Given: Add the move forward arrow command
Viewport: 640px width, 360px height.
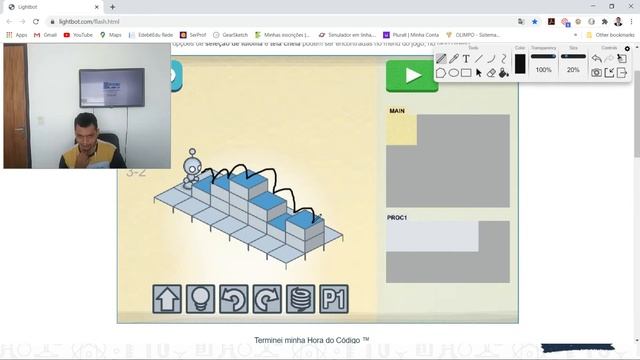Looking at the screenshot, I should click(x=167, y=299).
